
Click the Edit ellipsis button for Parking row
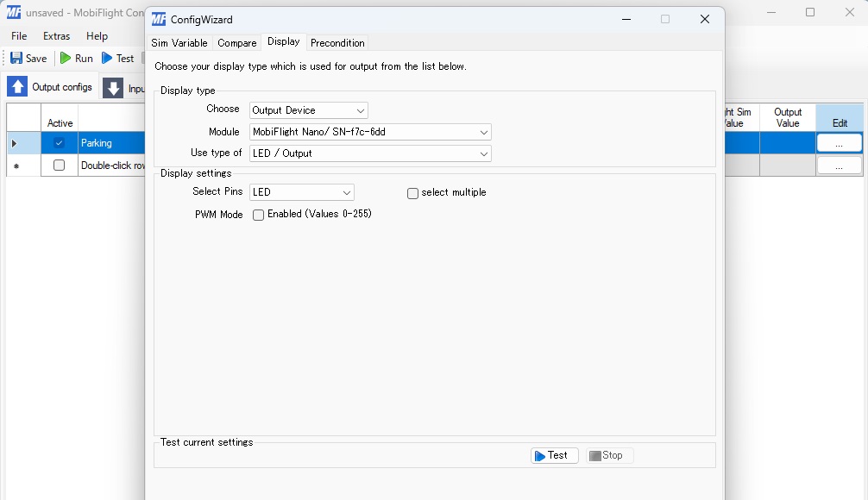click(x=840, y=143)
